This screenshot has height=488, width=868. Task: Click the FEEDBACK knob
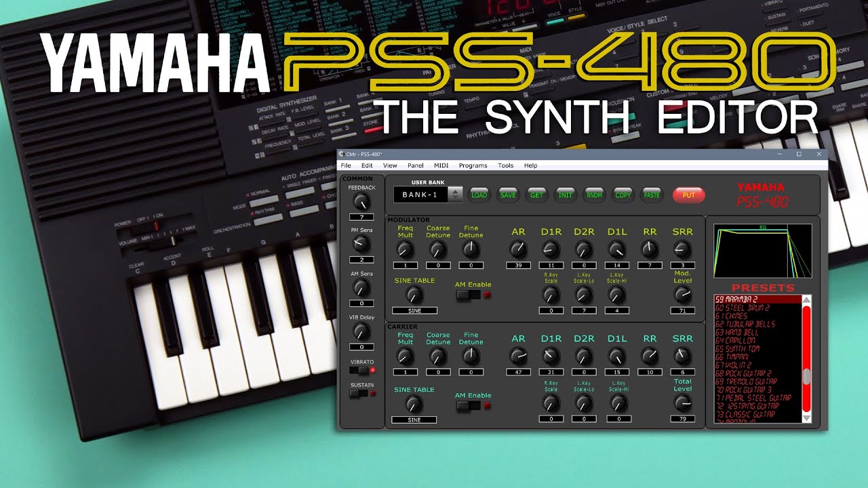pyautogui.click(x=361, y=201)
